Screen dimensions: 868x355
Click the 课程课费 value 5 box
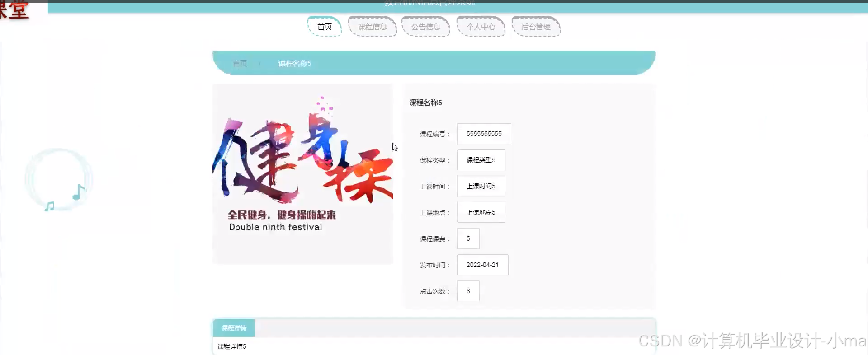coord(468,238)
